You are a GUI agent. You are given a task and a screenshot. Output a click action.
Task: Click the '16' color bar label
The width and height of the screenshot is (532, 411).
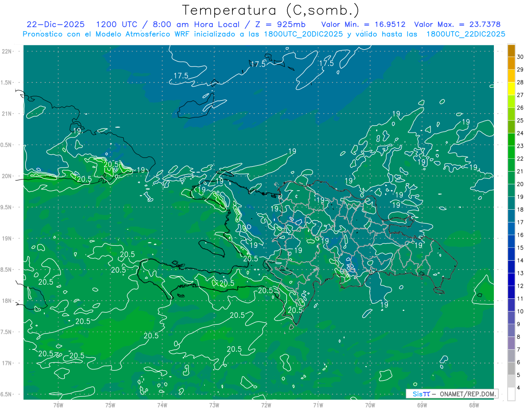click(x=520, y=235)
